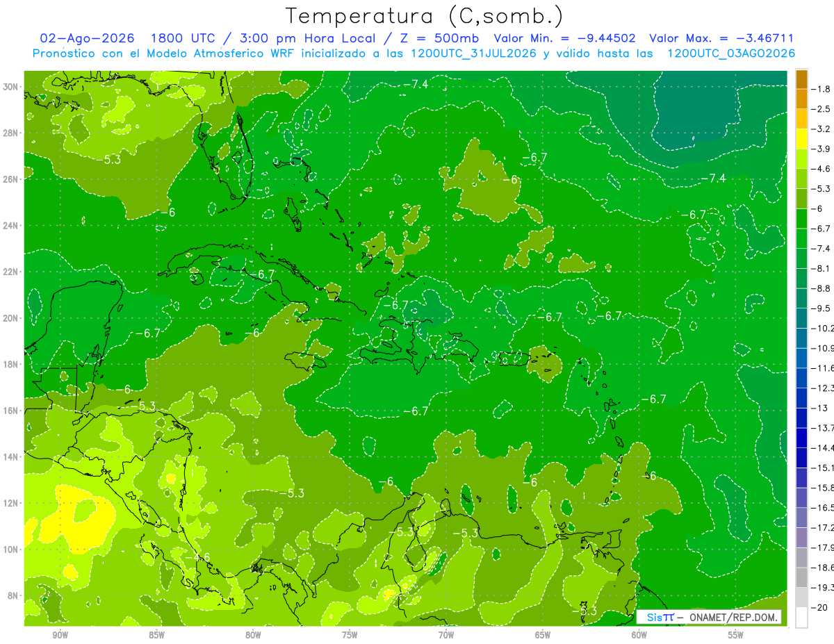Pick the dark blue swatch between -13 and -13.7
834x644 pixels.
(x=801, y=418)
